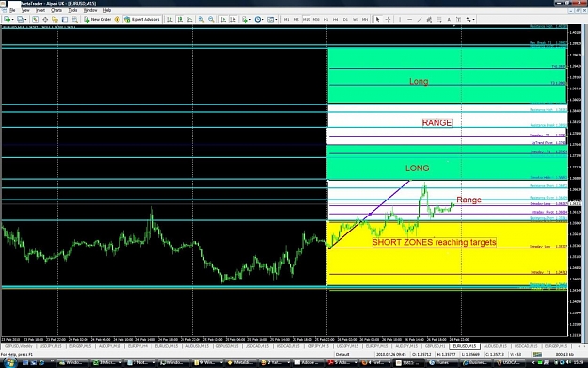The image size is (588, 368).
Task: Switch to the GBPJPY,M15 chart tab
Action: point(318,346)
